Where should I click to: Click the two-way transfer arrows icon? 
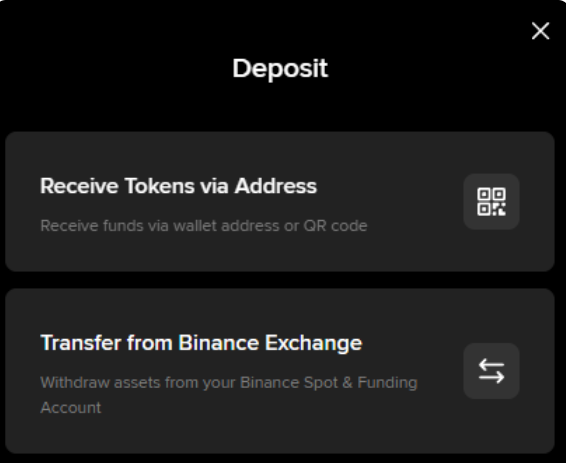coord(491,371)
